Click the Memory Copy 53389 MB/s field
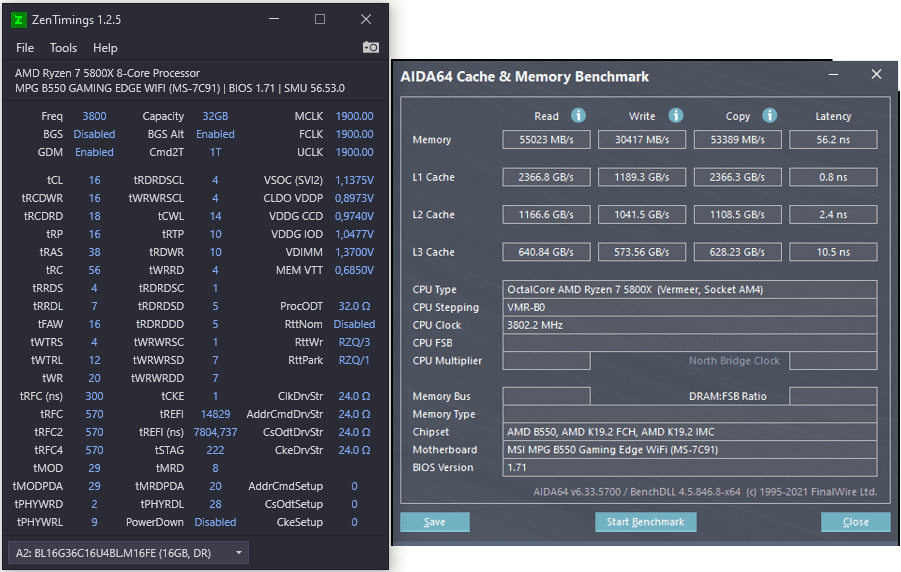Screen dimensions: 901x572 pyautogui.click(x=738, y=140)
